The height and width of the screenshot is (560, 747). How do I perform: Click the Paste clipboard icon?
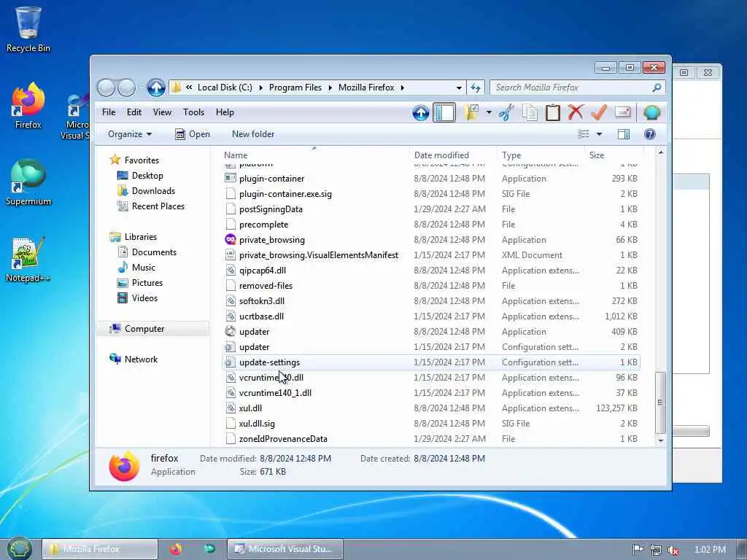click(553, 113)
